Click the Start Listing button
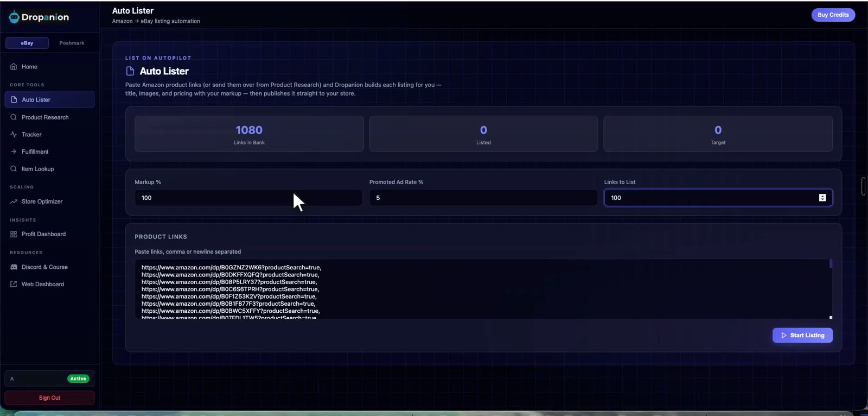Image resolution: width=868 pixels, height=416 pixels. tap(802, 335)
